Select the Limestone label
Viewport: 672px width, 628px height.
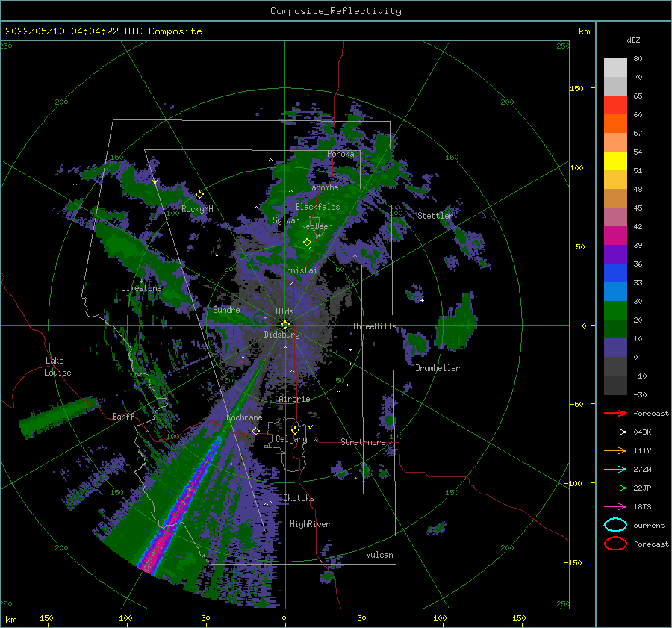141,288
